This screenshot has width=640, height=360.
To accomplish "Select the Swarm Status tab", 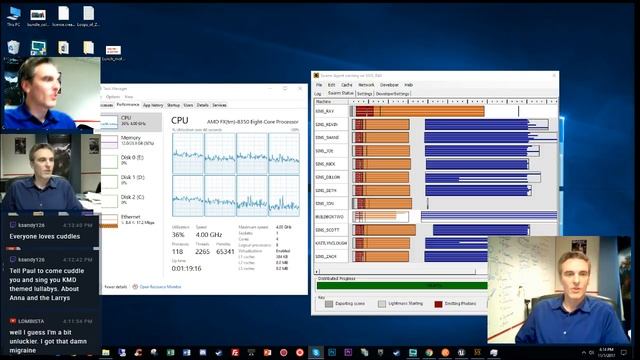I will pyautogui.click(x=341, y=93).
